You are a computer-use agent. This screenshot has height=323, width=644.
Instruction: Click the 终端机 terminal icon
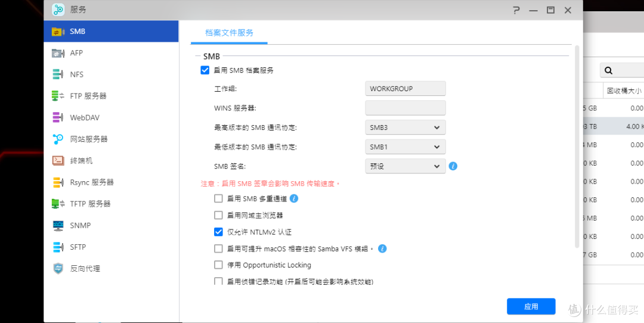[58, 160]
